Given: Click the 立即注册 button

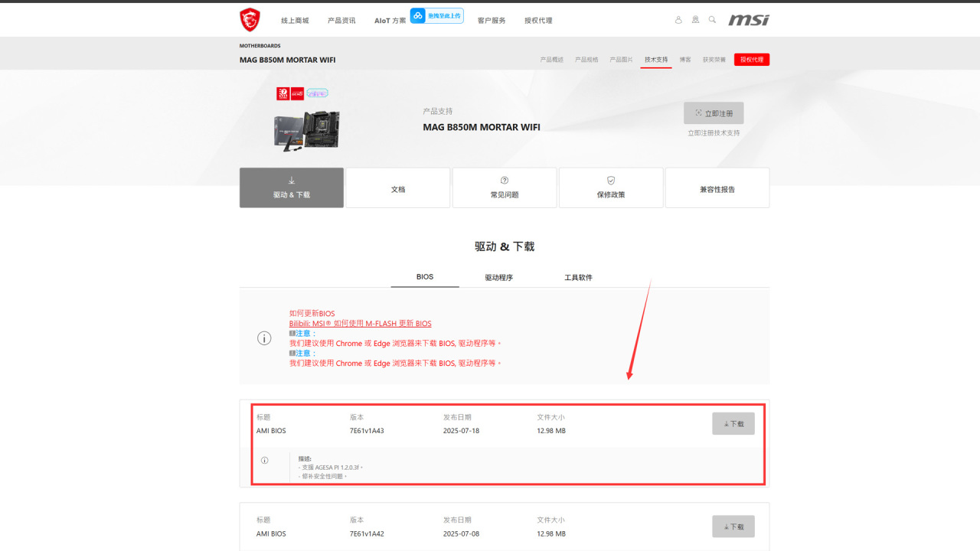Looking at the screenshot, I should click(714, 113).
